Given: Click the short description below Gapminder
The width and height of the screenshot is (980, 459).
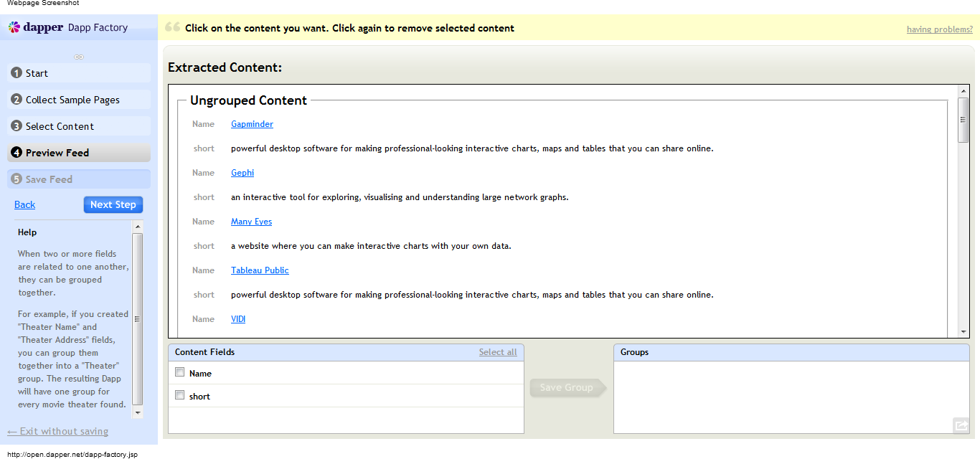Looking at the screenshot, I should pos(472,148).
